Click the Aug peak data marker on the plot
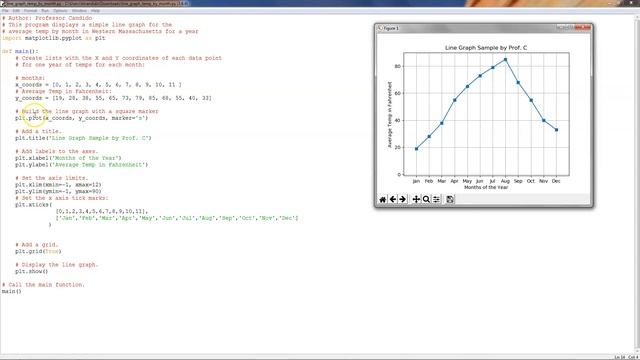This screenshot has width=640, height=360. click(505, 60)
